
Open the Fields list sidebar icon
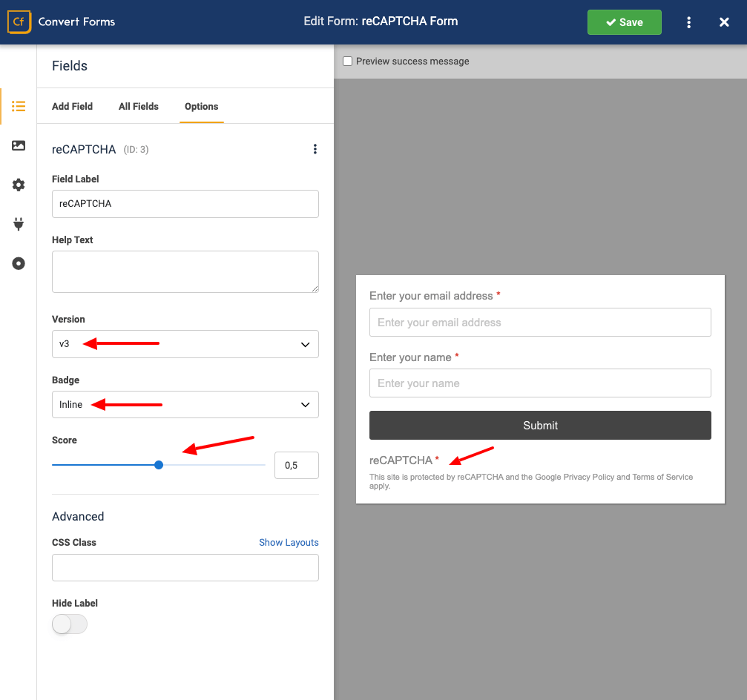click(x=19, y=106)
